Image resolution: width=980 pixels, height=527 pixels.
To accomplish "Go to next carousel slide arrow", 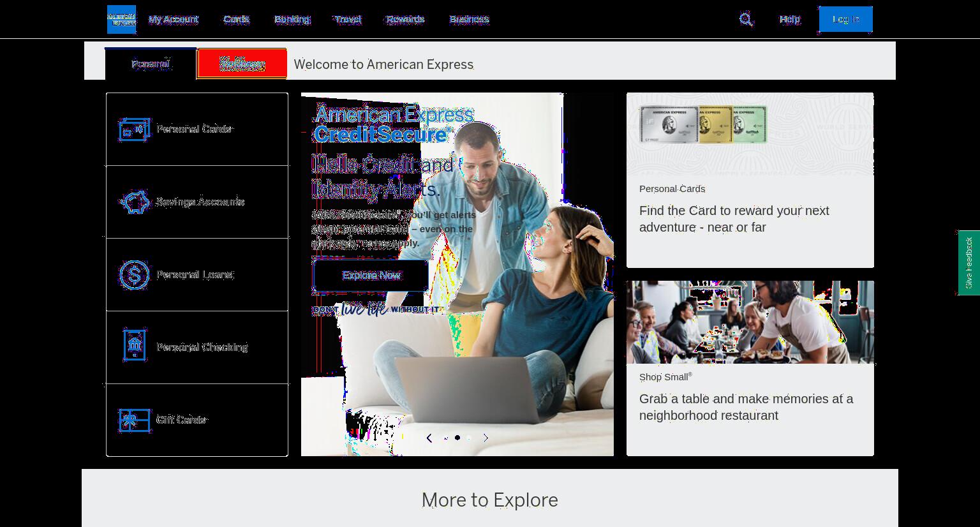I will 486,438.
